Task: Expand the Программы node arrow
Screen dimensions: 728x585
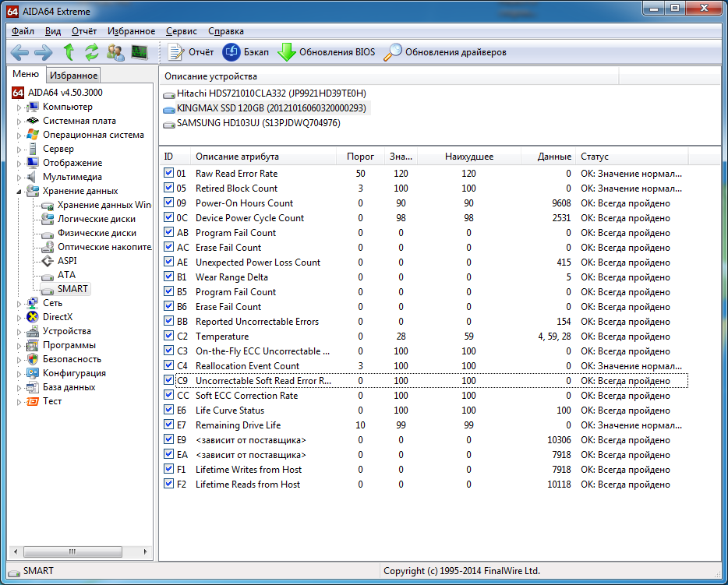Action: [19, 346]
